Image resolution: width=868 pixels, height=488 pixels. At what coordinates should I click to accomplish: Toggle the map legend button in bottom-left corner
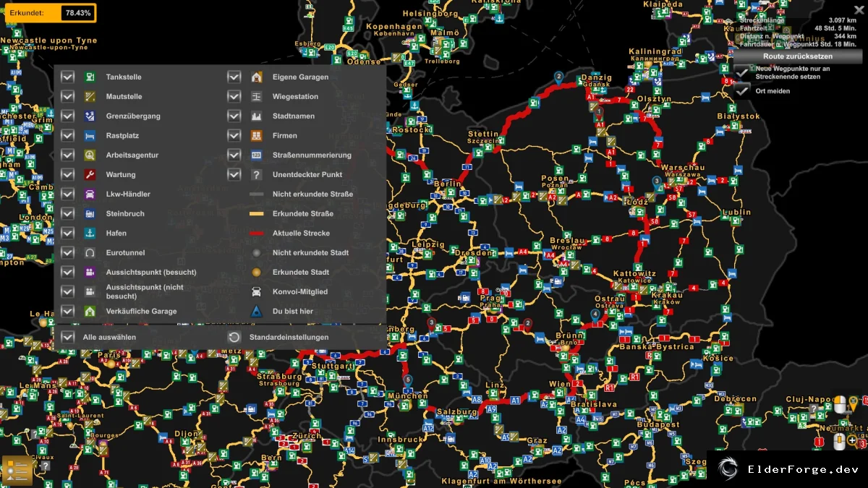17,471
